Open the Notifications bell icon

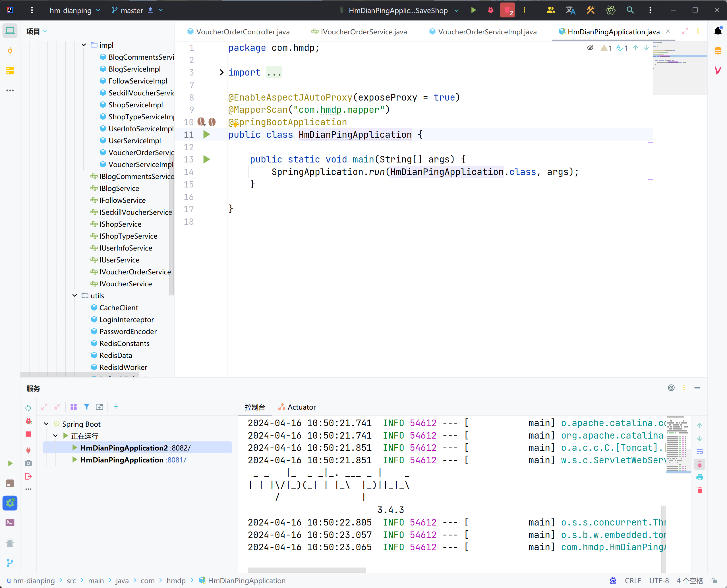coord(718,31)
